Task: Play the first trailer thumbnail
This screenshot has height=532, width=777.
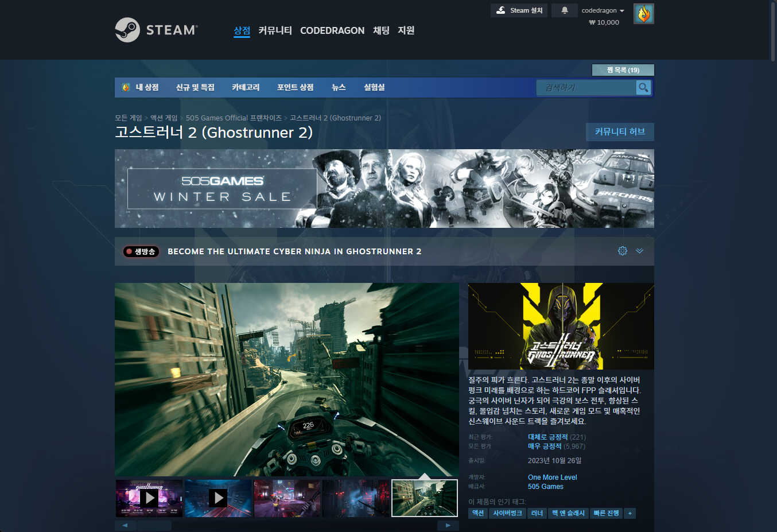Action: pyautogui.click(x=149, y=498)
